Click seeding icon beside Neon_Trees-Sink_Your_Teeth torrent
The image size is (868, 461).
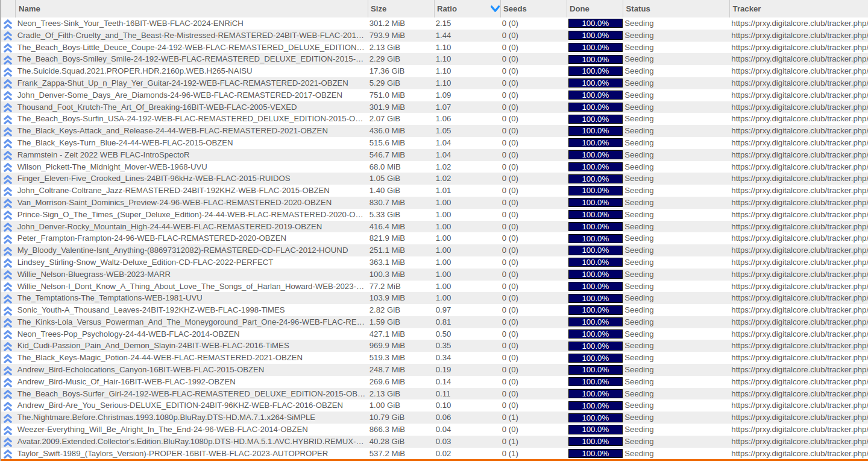pos(8,24)
